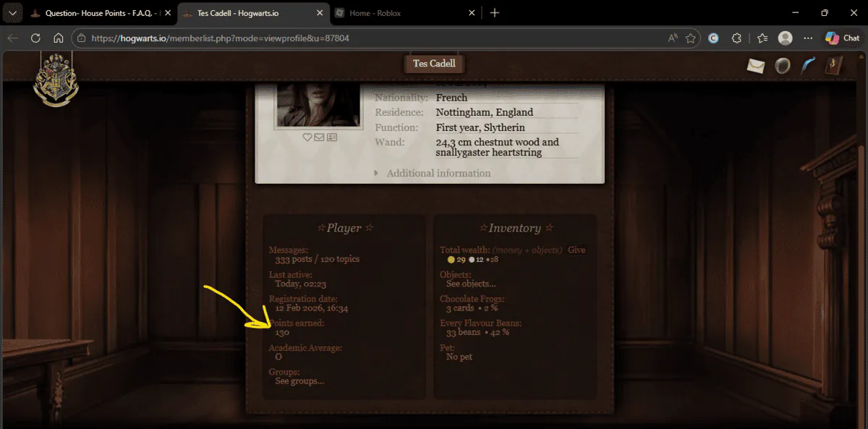Image resolution: width=868 pixels, height=429 pixels.
Task: Click the contact card icon under avatar
Action: point(331,137)
